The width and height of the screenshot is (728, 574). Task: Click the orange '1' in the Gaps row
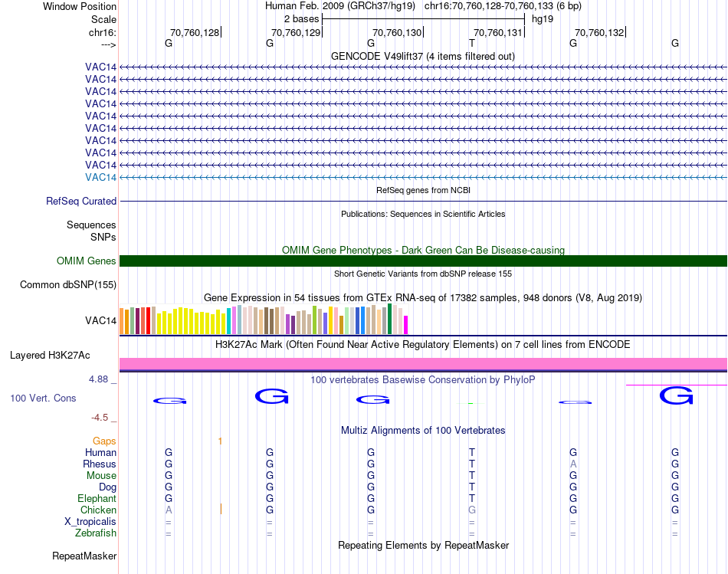click(x=220, y=441)
